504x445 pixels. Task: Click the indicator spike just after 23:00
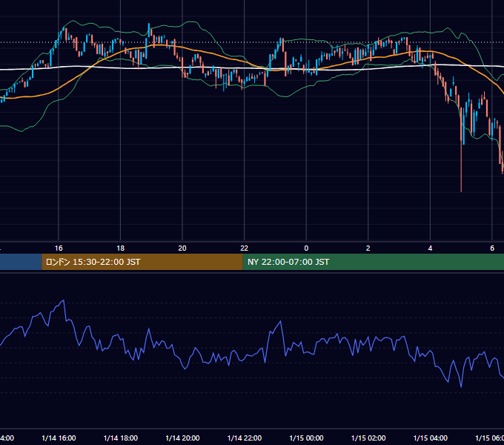[281, 322]
